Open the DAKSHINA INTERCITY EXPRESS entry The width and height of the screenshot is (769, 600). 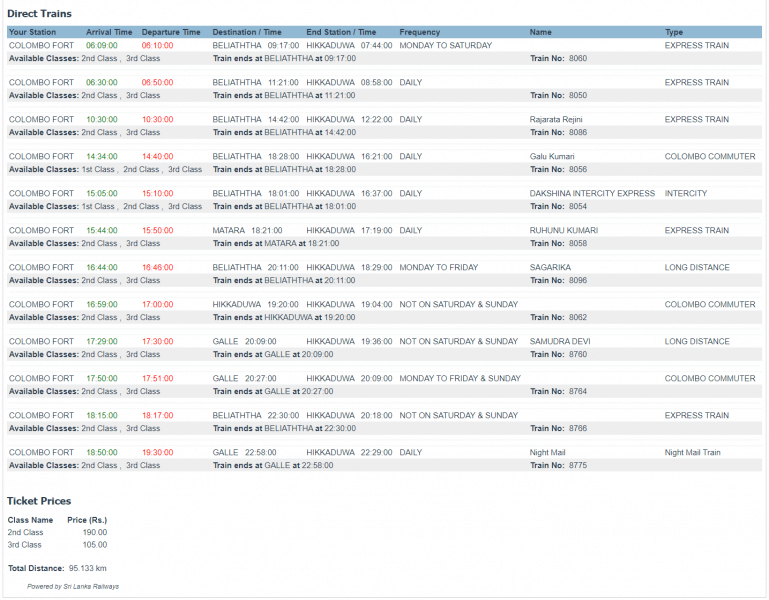592,193
